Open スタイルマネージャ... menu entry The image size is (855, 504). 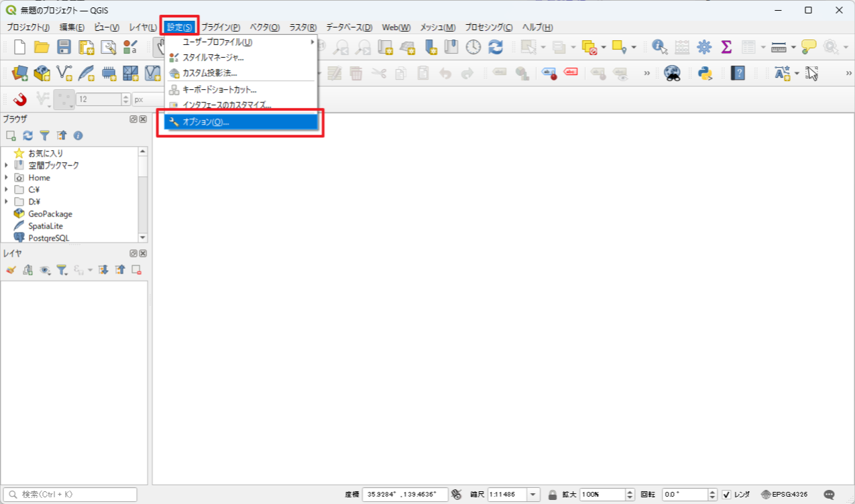click(x=213, y=58)
